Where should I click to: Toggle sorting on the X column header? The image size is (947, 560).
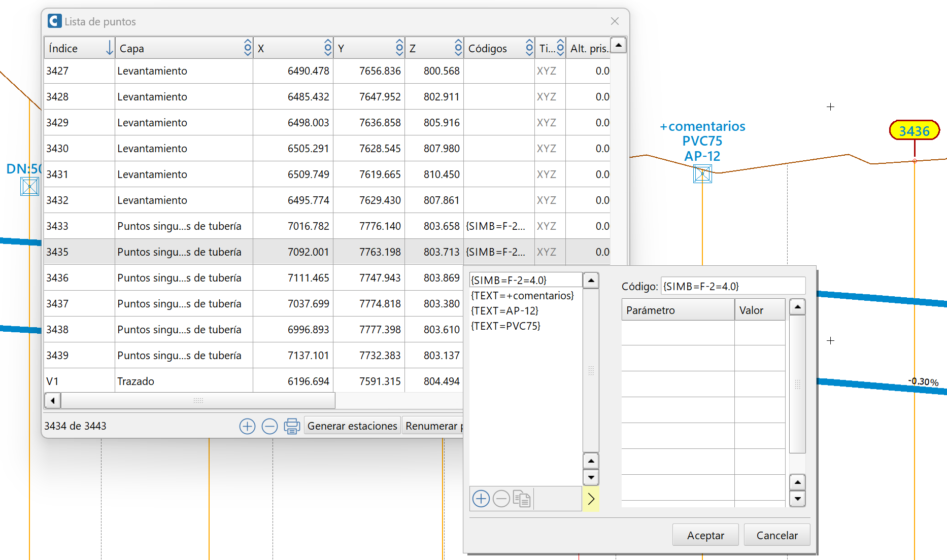(327, 47)
